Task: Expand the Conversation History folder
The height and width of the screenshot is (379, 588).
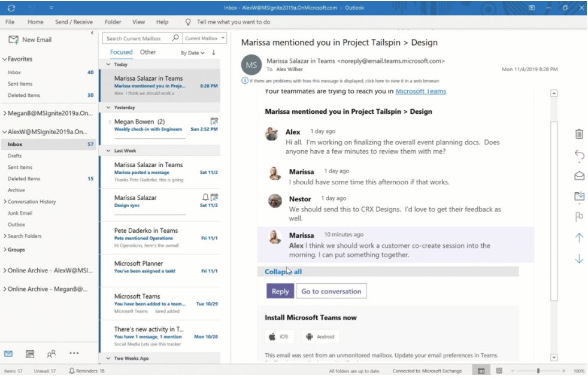Action: pos(5,202)
